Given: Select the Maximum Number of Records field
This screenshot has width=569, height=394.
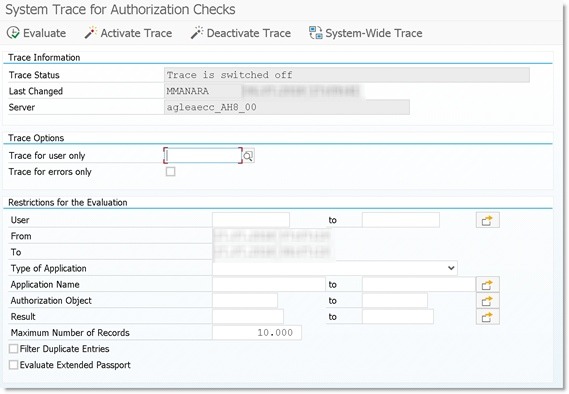Looking at the screenshot, I should [x=257, y=332].
